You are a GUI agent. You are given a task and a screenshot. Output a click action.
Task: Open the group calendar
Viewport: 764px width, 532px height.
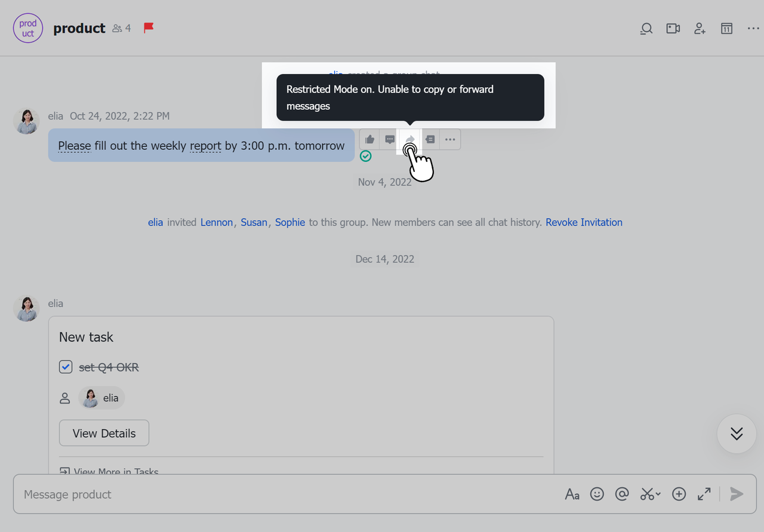(x=726, y=28)
